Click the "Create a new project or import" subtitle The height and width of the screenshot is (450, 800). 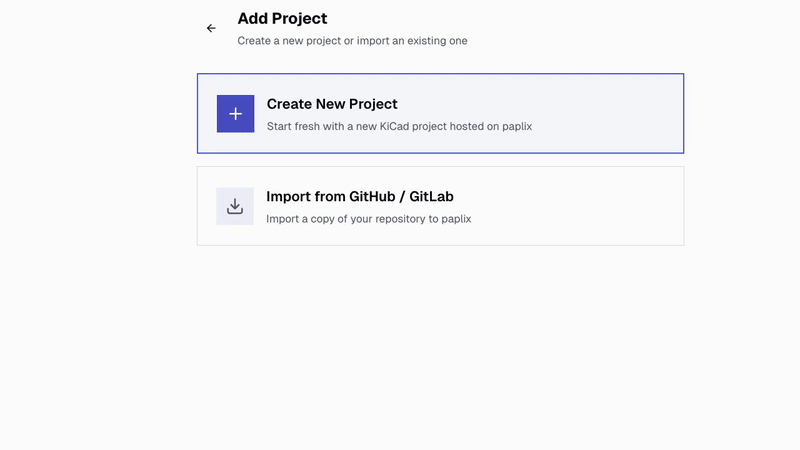point(352,41)
